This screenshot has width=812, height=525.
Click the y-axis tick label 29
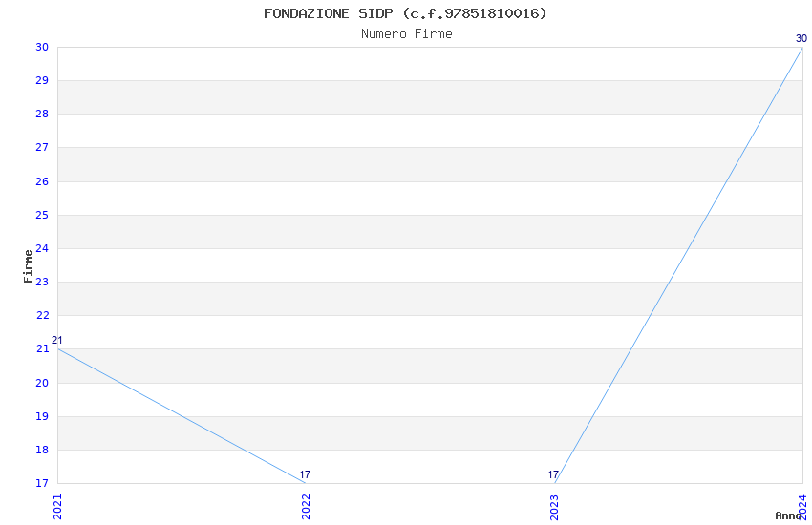coord(42,81)
